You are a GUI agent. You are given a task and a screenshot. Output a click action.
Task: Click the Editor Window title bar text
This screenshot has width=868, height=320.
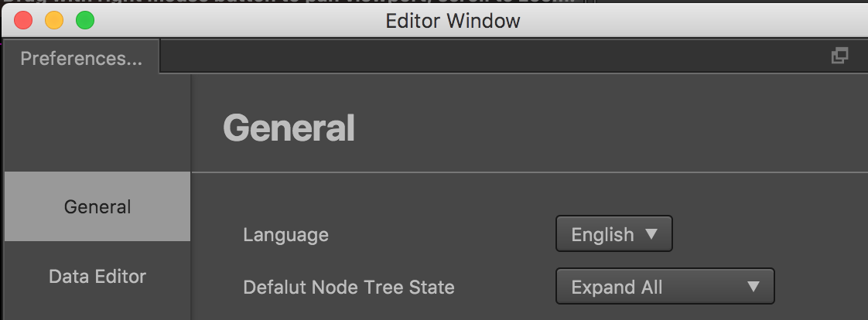(x=453, y=21)
